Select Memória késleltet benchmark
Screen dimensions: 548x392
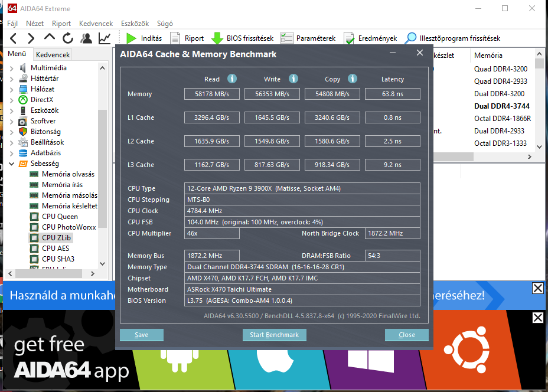pos(70,206)
